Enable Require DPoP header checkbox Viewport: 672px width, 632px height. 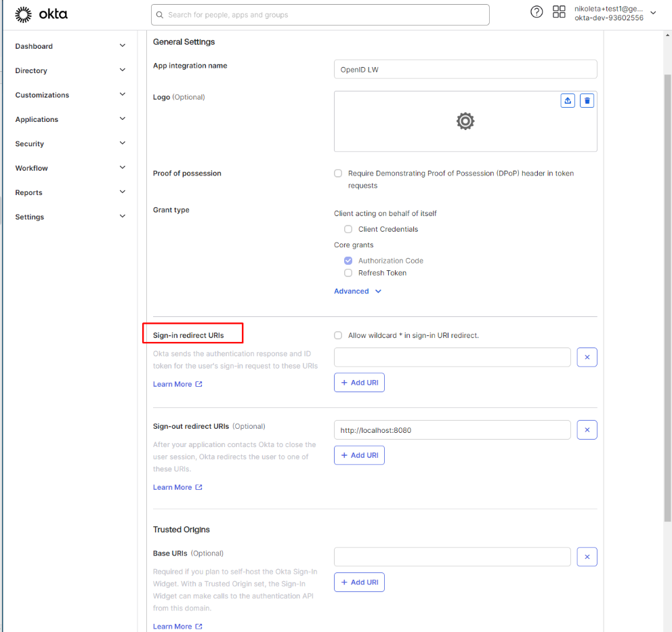coord(338,173)
